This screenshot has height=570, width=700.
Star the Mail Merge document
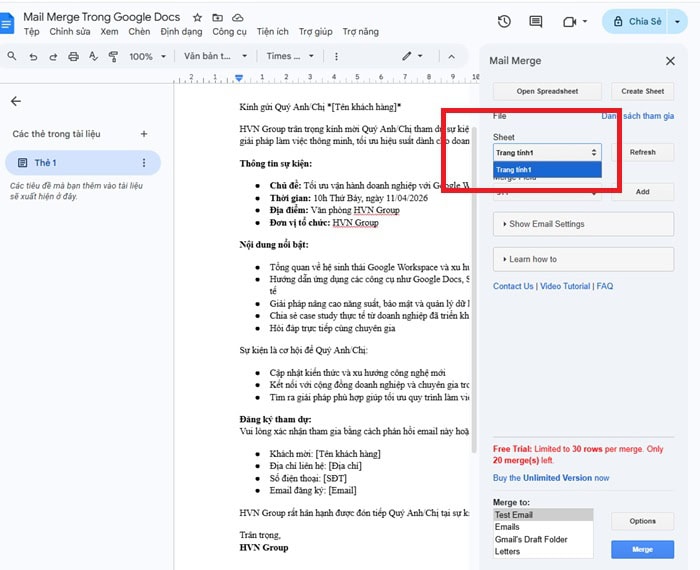pyautogui.click(x=197, y=17)
